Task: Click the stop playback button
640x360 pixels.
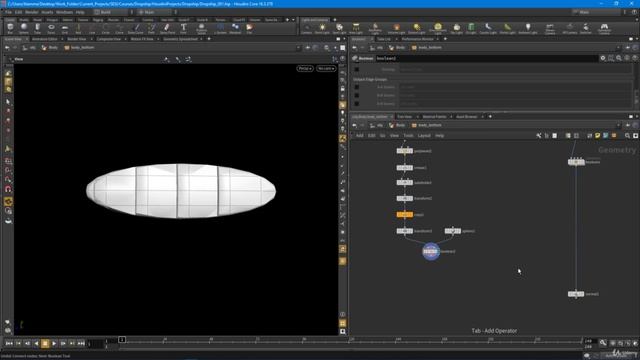Action: coord(45,344)
